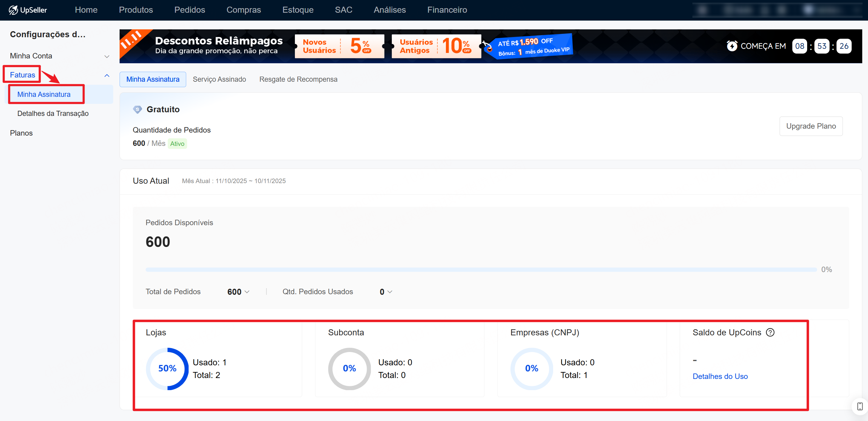Click the UpSeller rocket logo
868x421 pixels.
click(14, 10)
